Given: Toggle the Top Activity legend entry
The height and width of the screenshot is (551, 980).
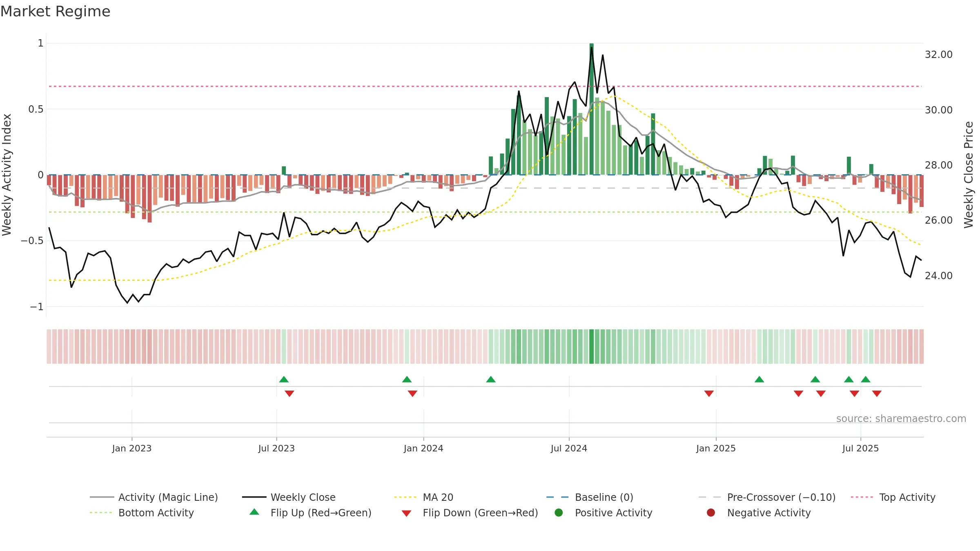Looking at the screenshot, I should click(893, 497).
